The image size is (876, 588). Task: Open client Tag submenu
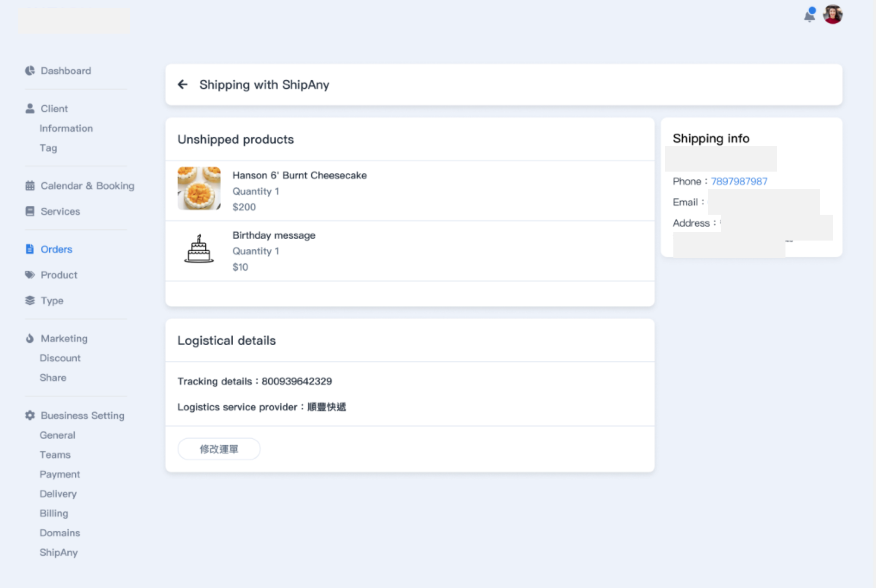point(48,148)
